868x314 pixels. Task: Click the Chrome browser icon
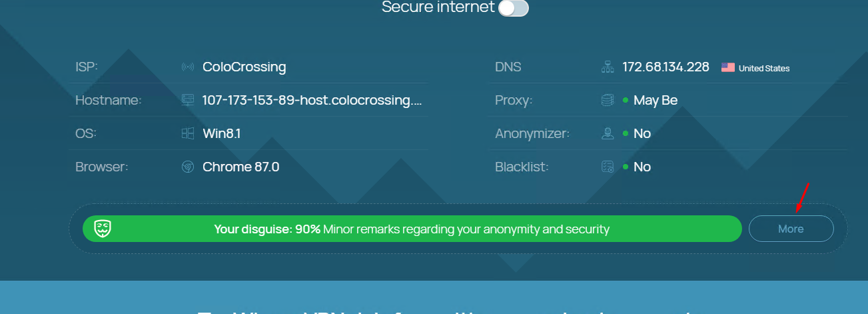pyautogui.click(x=188, y=167)
